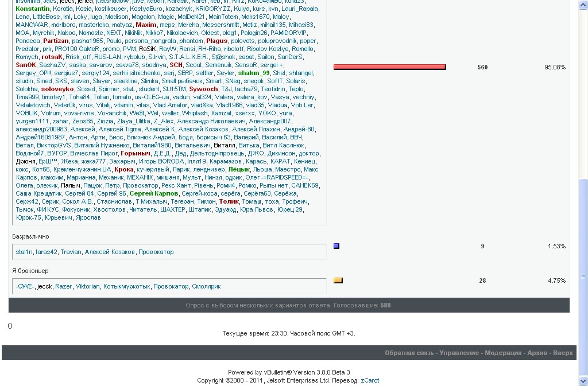Open shalun_99 user profile
Viewport: 588px width, 386px height.
[x=254, y=73]
